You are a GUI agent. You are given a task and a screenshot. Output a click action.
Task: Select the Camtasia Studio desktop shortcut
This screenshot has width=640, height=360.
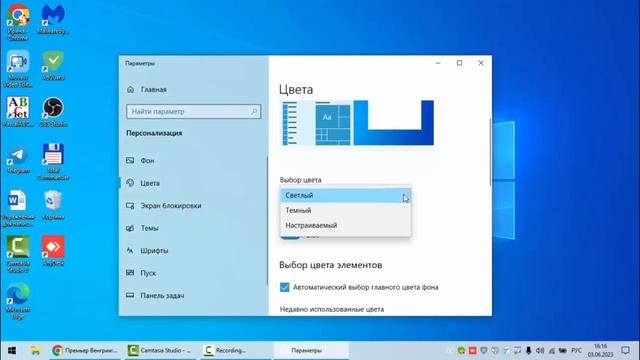coord(18,254)
